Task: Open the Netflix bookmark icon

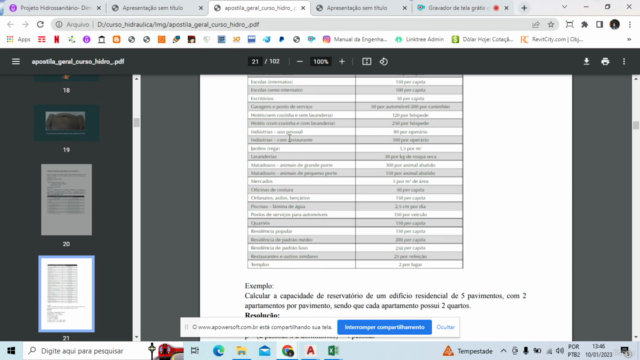Action: tap(57, 39)
